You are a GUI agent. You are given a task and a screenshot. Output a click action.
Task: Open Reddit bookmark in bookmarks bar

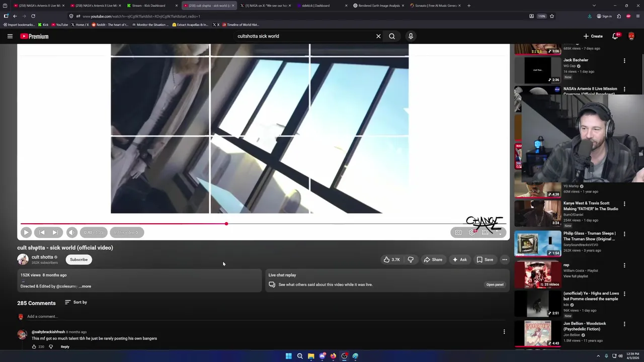tap(110, 25)
